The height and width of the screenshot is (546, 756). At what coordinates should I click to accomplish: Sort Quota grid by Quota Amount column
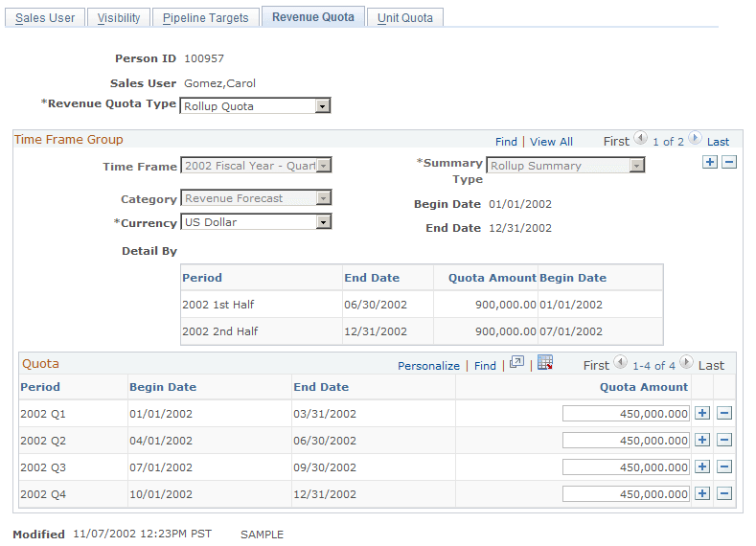pyautogui.click(x=644, y=387)
